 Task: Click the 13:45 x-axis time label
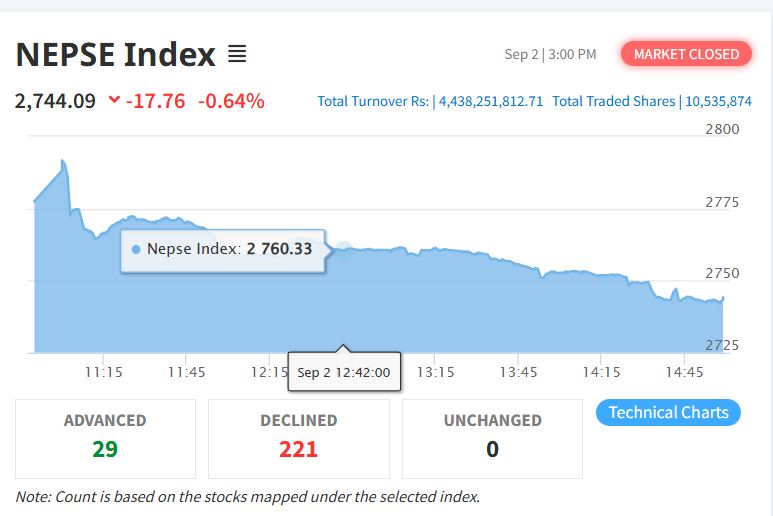tap(517, 372)
